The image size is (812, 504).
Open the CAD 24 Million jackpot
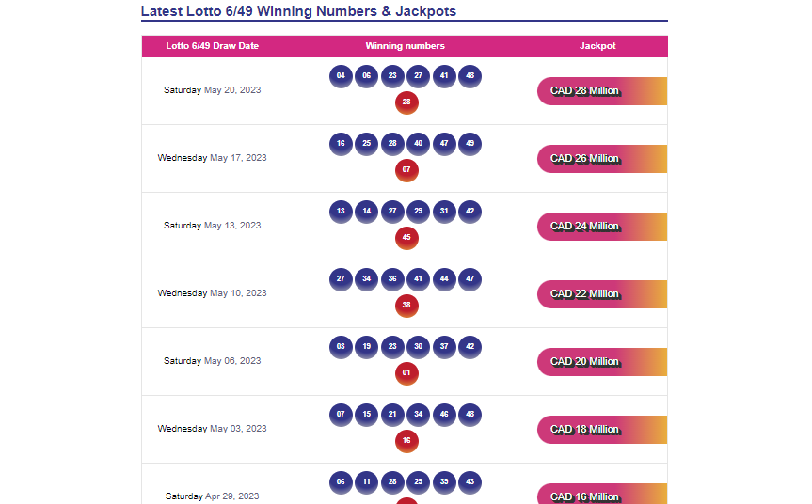click(602, 227)
